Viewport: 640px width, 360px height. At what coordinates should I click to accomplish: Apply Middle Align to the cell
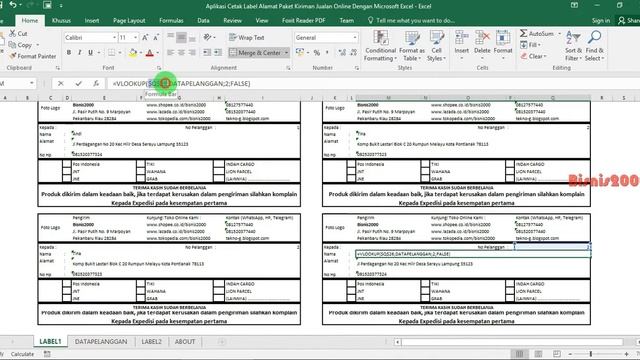point(181,37)
